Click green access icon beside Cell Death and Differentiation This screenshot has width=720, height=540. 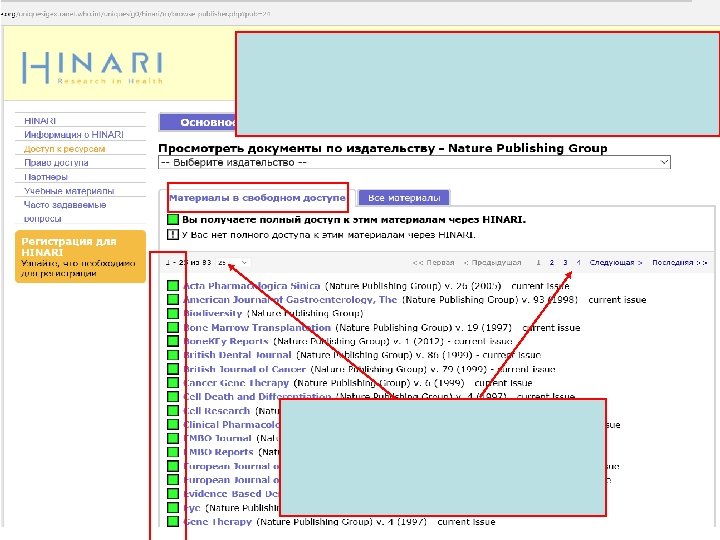tap(173, 396)
